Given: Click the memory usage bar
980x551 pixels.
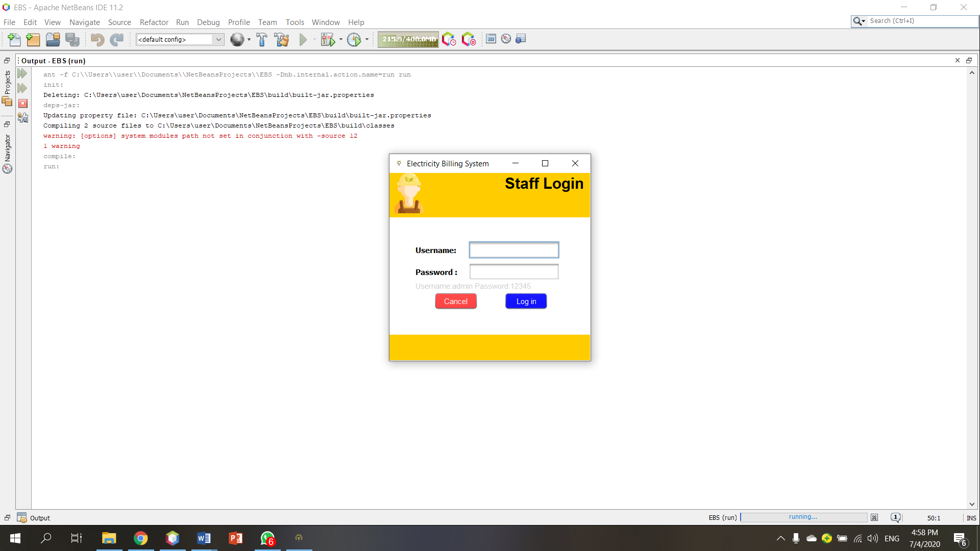Looking at the screenshot, I should pyautogui.click(x=408, y=39).
